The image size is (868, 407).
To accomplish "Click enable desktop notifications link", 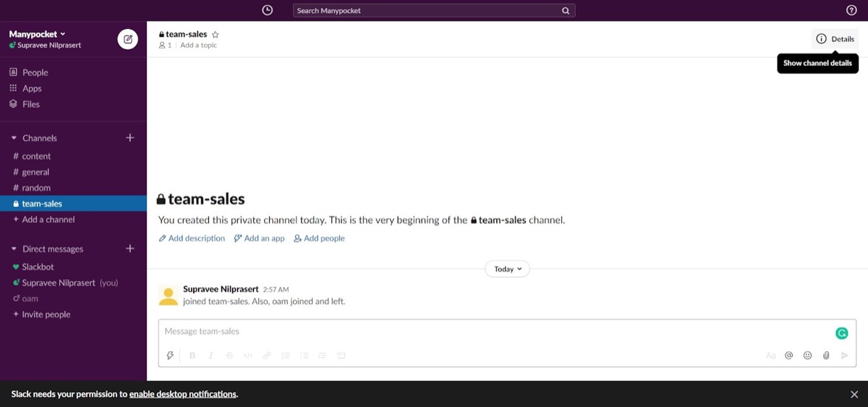I will click(183, 394).
